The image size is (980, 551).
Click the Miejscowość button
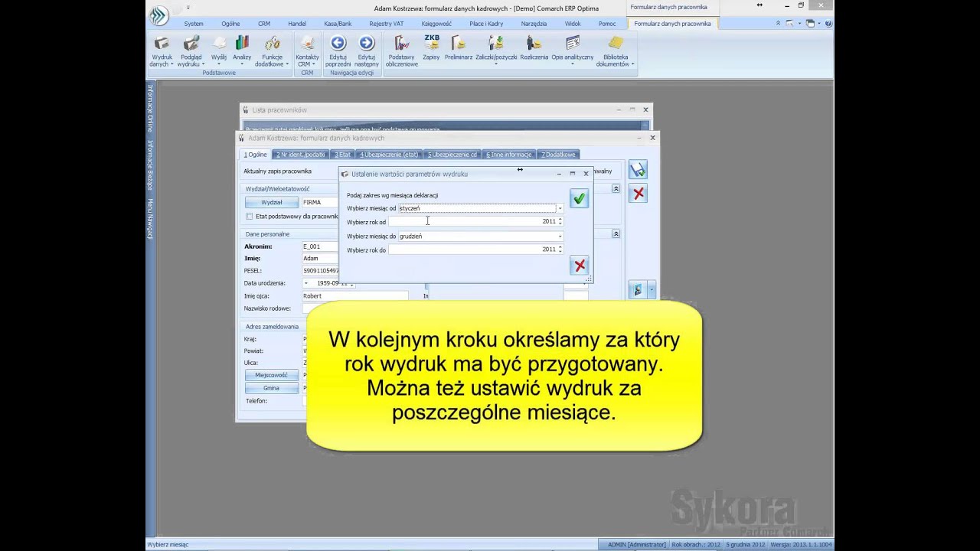click(271, 375)
